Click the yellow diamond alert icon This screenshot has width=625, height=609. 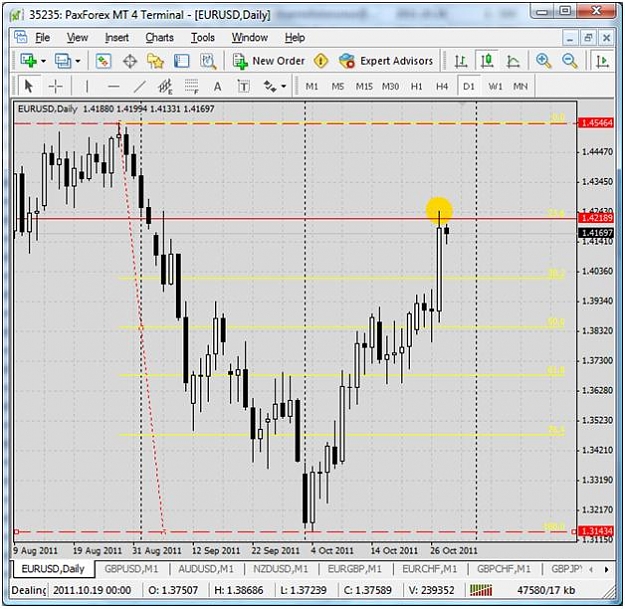point(321,61)
